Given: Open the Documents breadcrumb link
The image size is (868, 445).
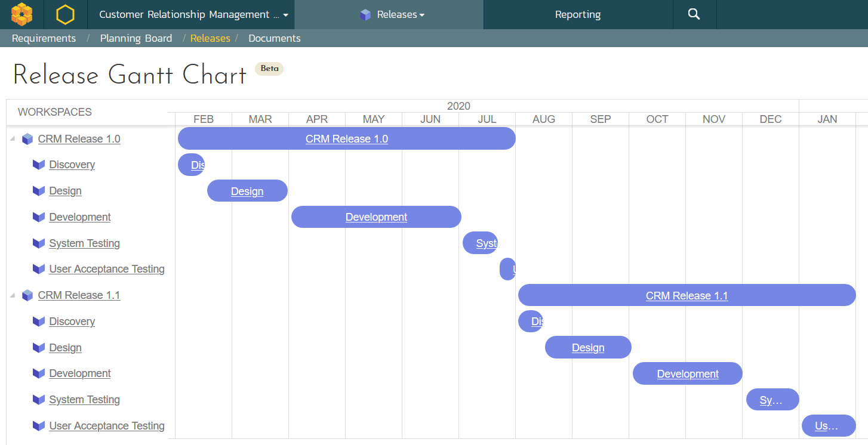Looking at the screenshot, I should pos(274,38).
